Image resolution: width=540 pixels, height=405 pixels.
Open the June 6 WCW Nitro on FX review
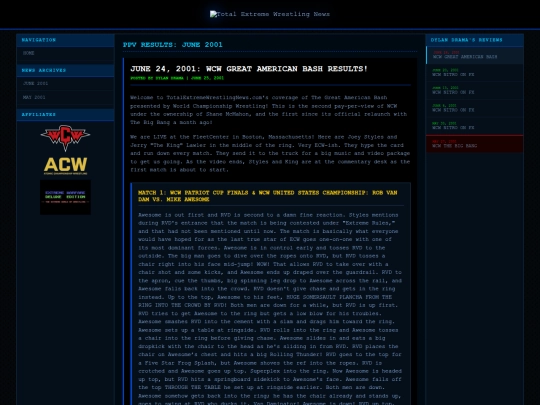[475, 108]
